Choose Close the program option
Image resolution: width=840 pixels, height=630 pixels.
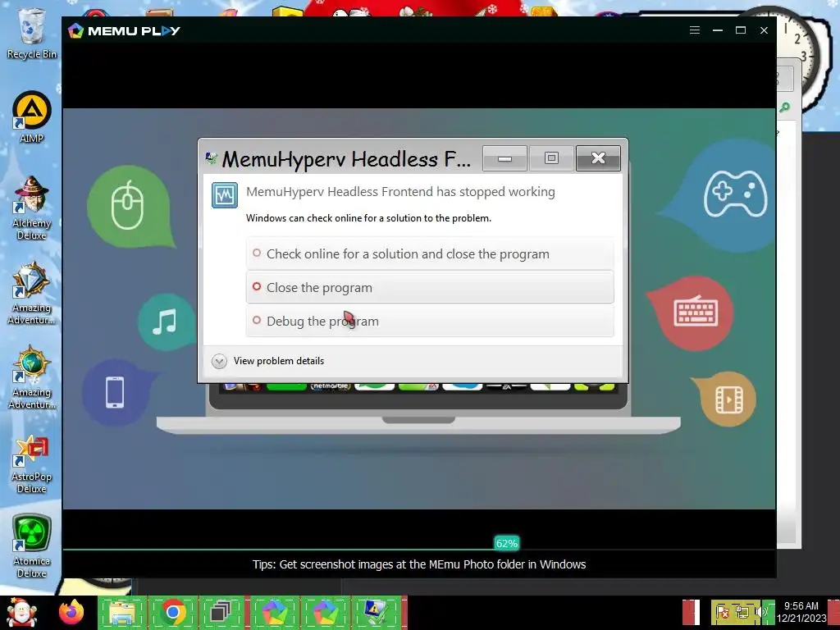430,288
